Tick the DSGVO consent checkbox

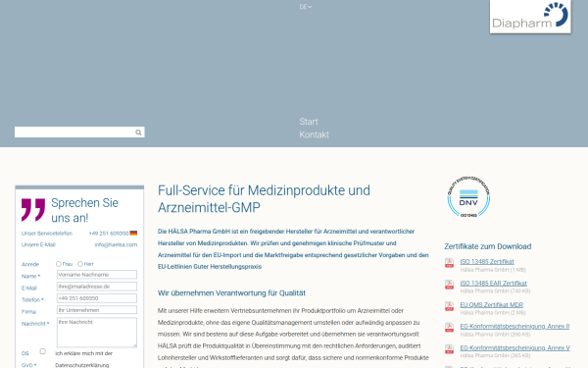point(43,351)
